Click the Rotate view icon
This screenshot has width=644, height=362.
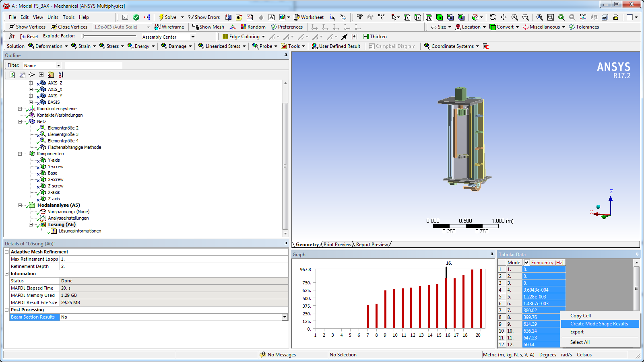point(493,17)
